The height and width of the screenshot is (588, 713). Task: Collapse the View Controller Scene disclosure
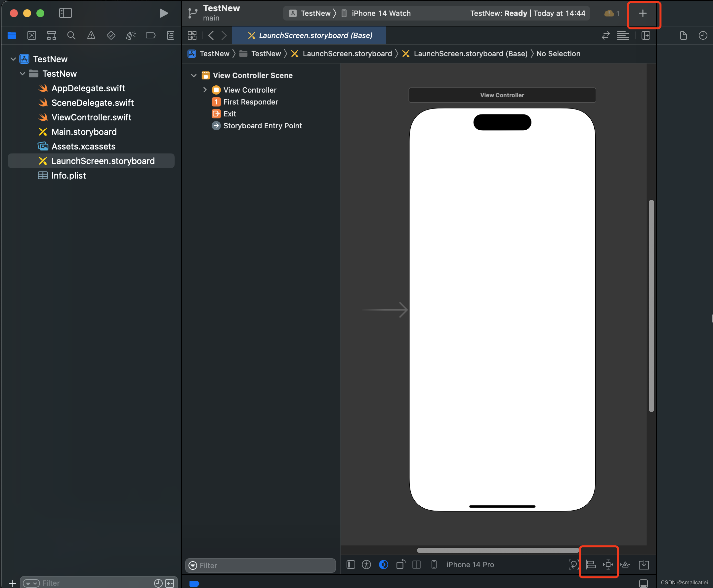194,75
